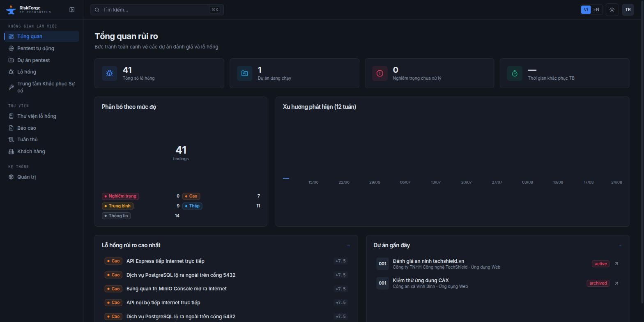Click the 15/06 label on trend chart

313,182
